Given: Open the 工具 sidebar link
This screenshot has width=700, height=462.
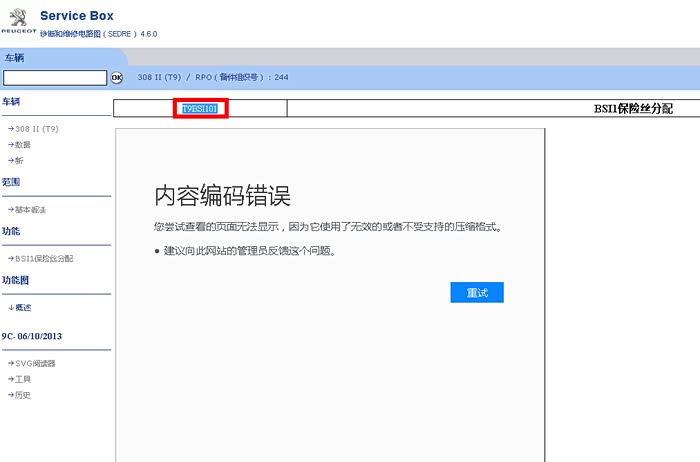Looking at the screenshot, I should click(25, 379).
